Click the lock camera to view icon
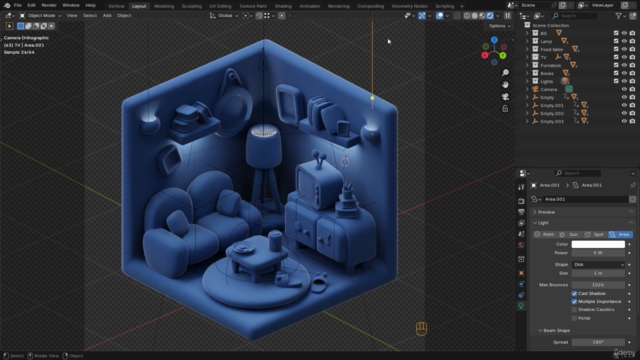The width and height of the screenshot is (640, 360). tap(505, 109)
